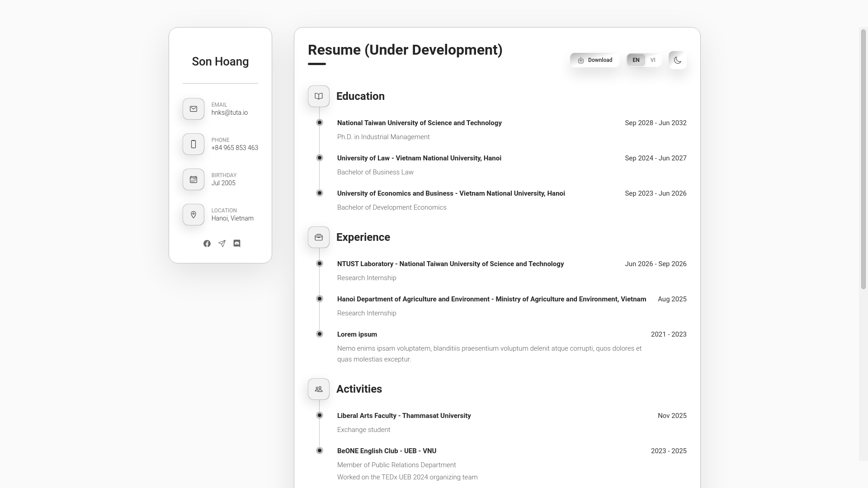Select the NTUST Laboratory experience entry
Image resolution: width=868 pixels, height=488 pixels.
point(450,264)
